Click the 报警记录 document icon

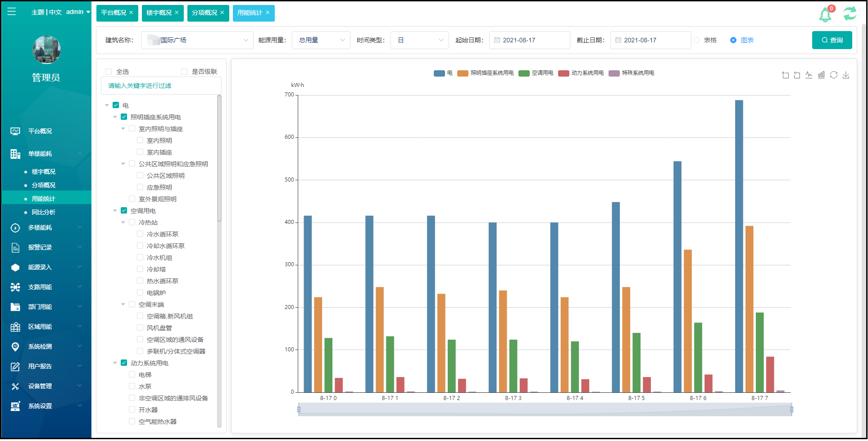(15, 248)
